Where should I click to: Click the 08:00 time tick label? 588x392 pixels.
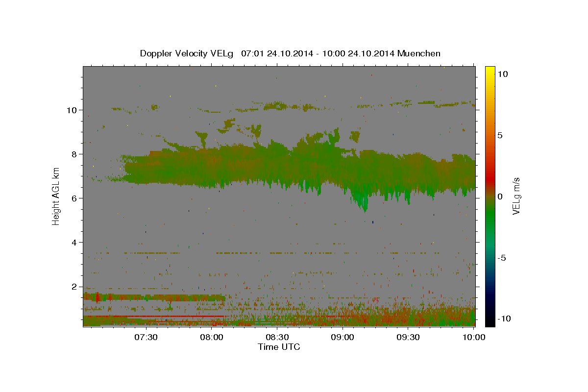pos(212,337)
